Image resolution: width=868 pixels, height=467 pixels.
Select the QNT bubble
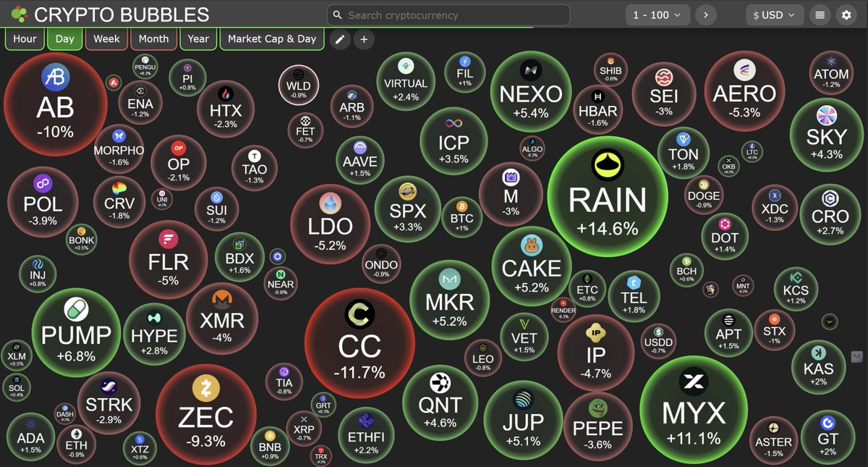pyautogui.click(x=440, y=402)
